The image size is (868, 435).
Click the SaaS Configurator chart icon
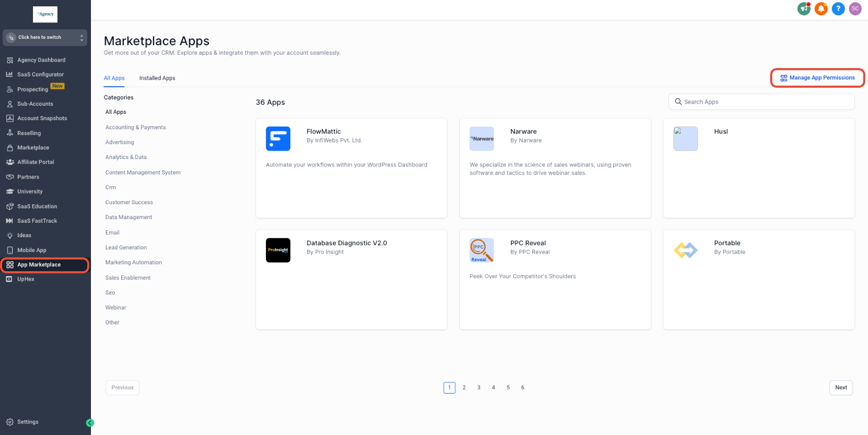click(10, 74)
